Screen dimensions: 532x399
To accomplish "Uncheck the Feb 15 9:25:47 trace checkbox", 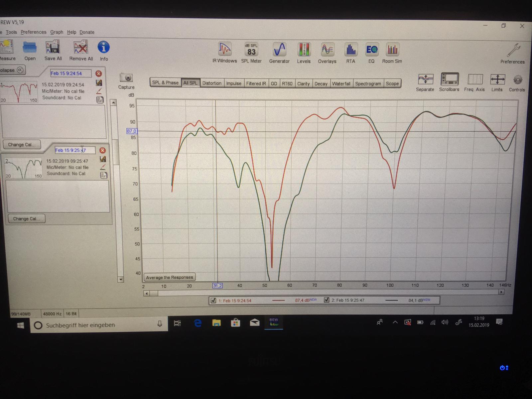I will point(327,300).
